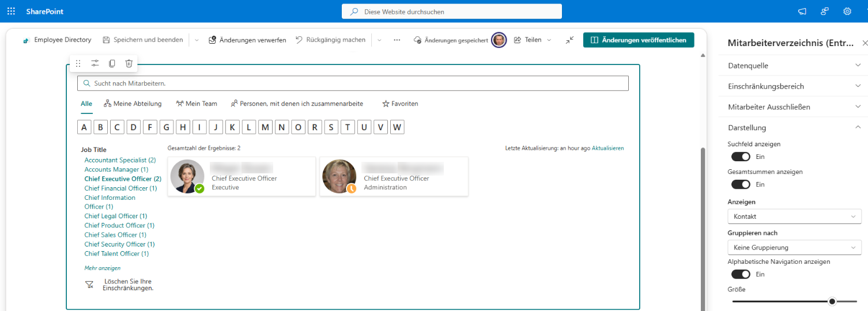The width and height of the screenshot is (868, 311).
Task: Click the Mehr anzeigen link
Action: click(x=103, y=268)
